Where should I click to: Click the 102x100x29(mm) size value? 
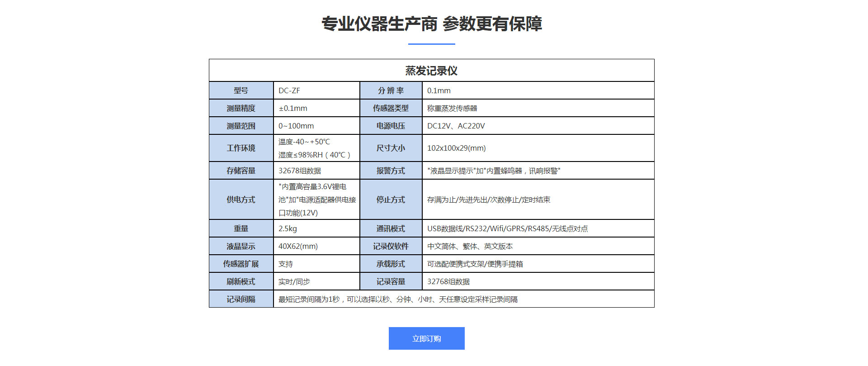click(x=456, y=148)
